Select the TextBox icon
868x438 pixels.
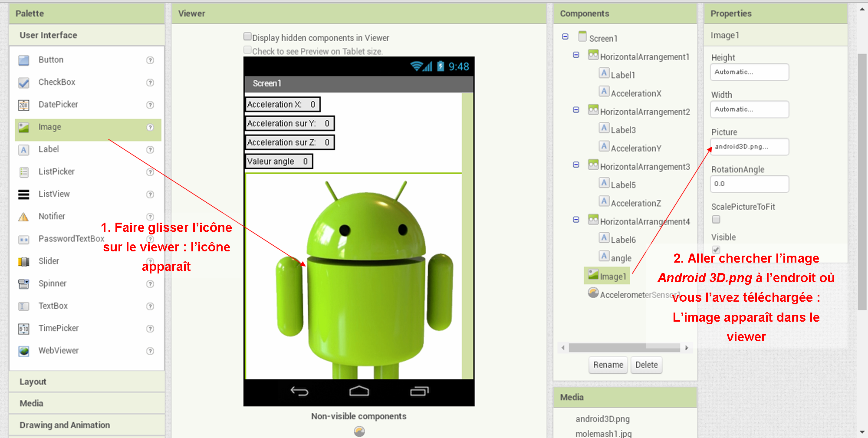[x=24, y=306]
